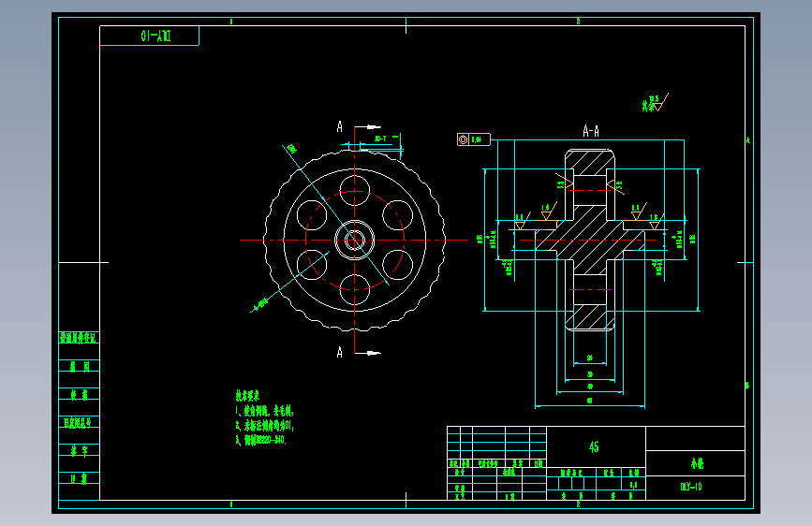Select the material value "45" in title block
Viewport: 812px width, 526px height.
click(594, 446)
